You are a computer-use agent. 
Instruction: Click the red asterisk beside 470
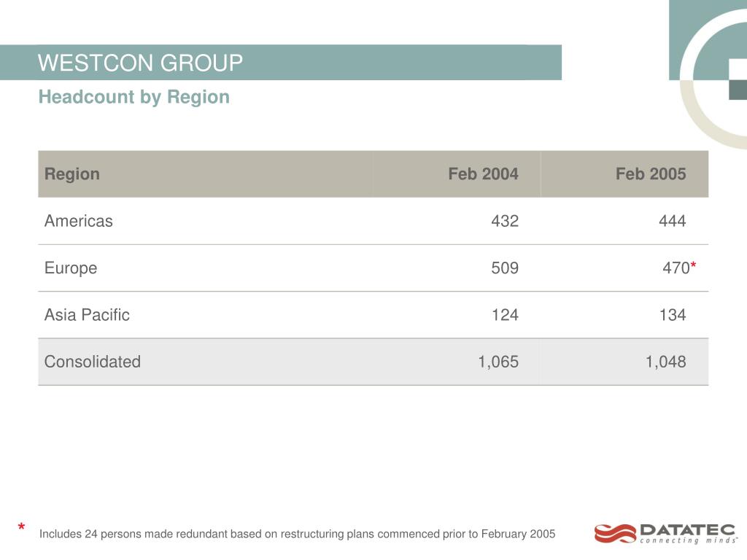click(693, 264)
